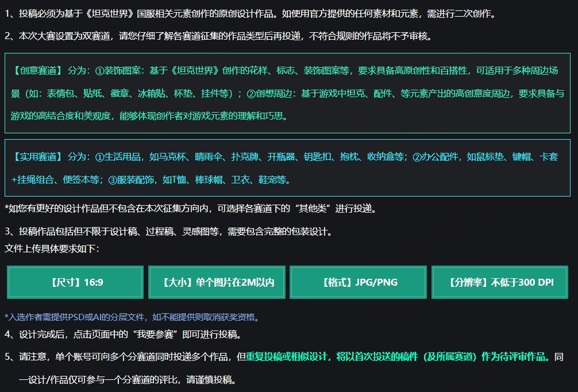Click rule 3 about 包装设计 requirements
The image size is (578, 392).
[x=168, y=232]
